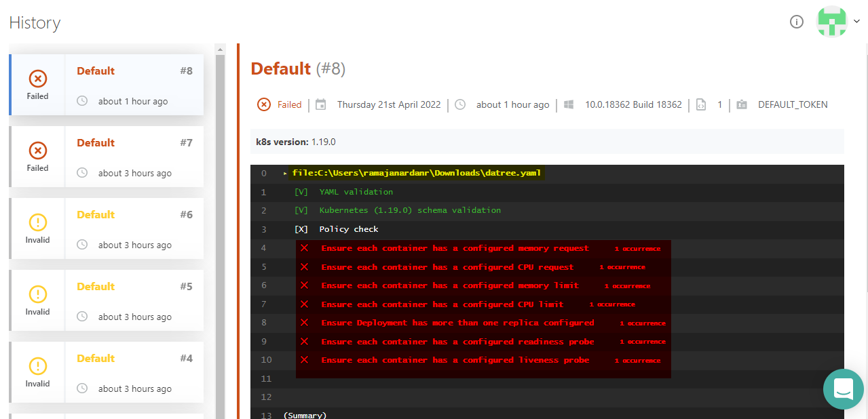The height and width of the screenshot is (419, 868).
Task: Click the Failed icon on run #8
Action: point(38,79)
